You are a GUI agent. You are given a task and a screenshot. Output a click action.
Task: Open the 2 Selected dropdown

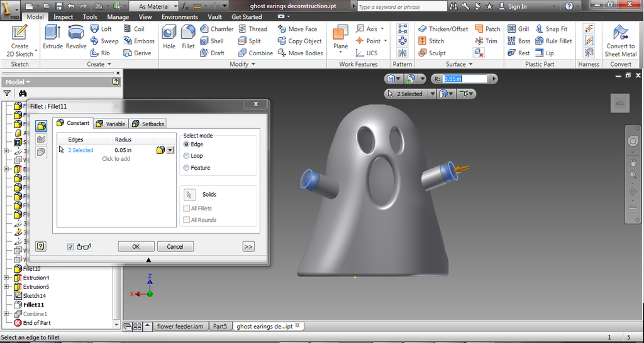coord(432,94)
